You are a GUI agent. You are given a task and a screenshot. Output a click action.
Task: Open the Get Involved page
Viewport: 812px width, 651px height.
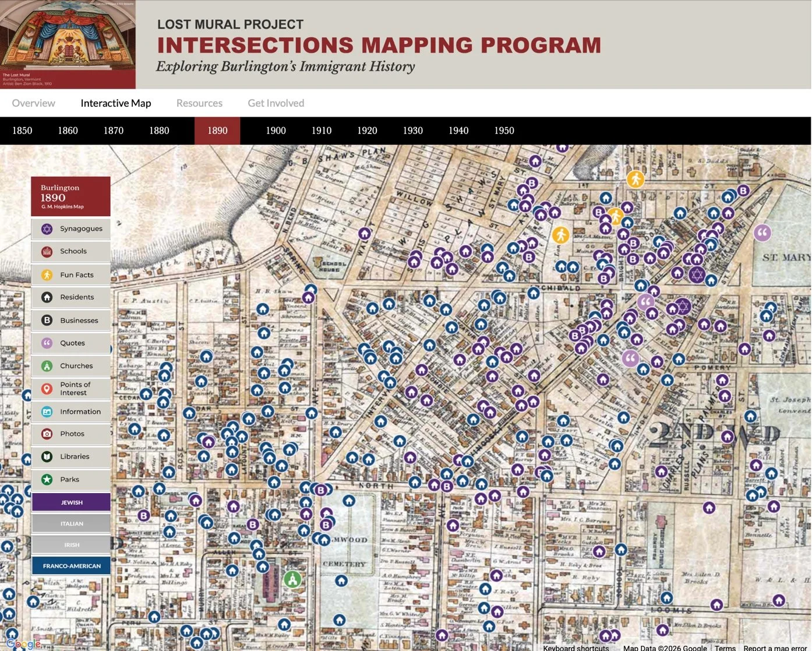tap(276, 103)
